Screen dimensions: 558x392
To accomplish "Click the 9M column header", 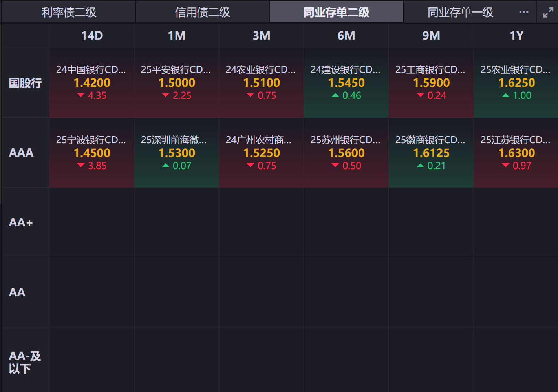I will pyautogui.click(x=431, y=36).
